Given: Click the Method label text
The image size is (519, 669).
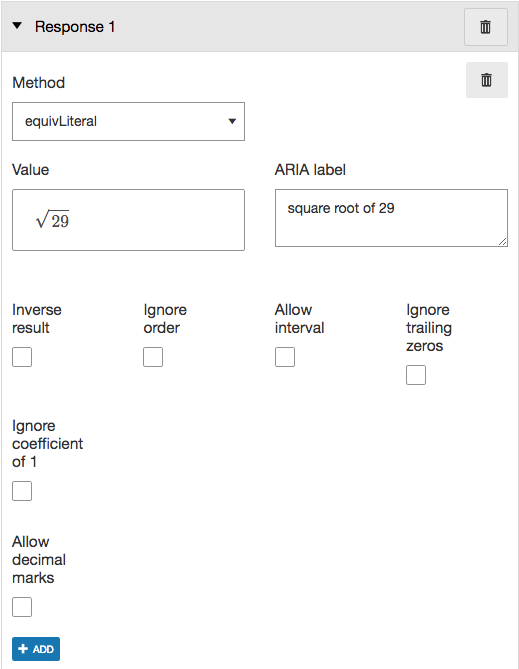Looking at the screenshot, I should coord(38,83).
